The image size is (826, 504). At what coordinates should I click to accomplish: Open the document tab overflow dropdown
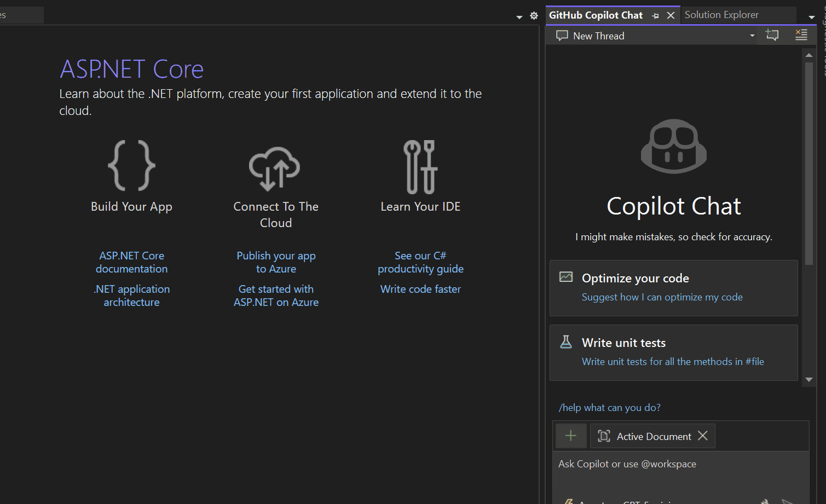pos(519,17)
